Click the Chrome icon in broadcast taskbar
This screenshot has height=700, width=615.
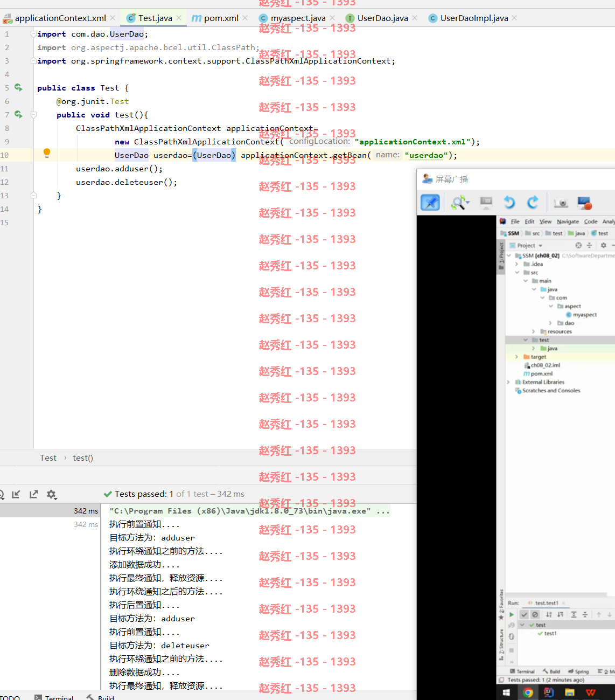pos(528,692)
